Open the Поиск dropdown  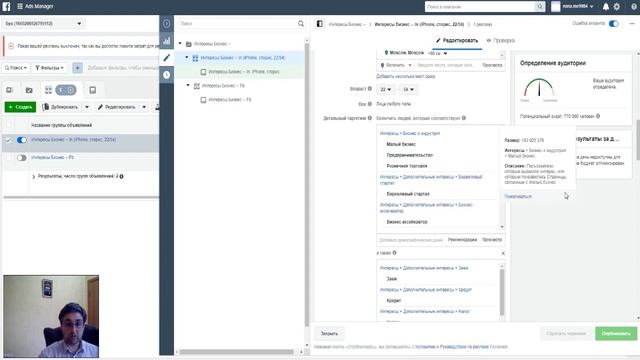16,68
